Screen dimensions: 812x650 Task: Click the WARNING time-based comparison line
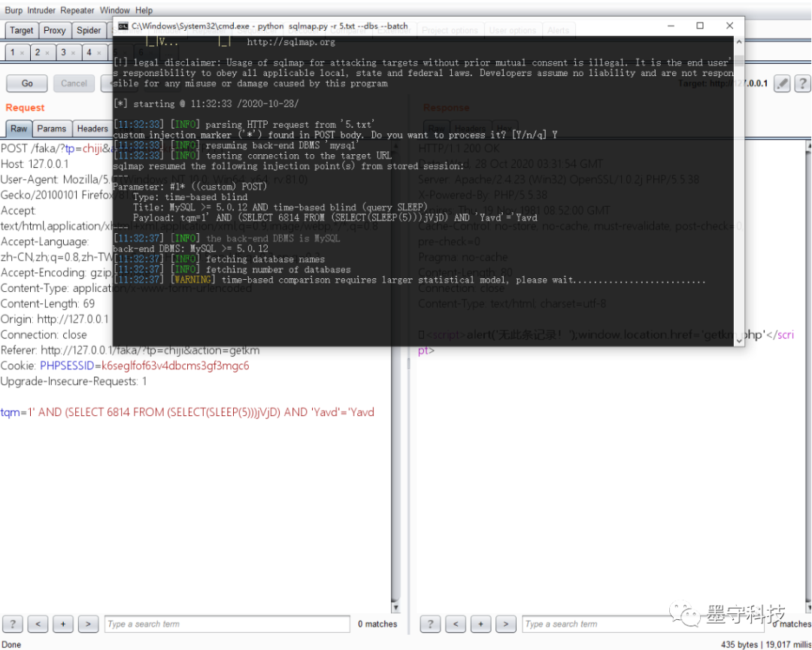[x=409, y=280]
